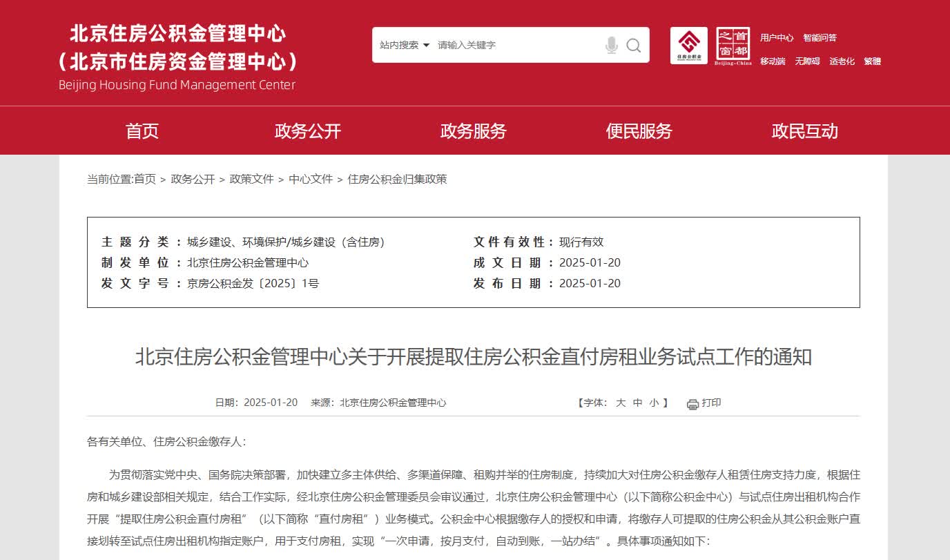Open the 首都之窗 Beijing-China logo
Screen dimensions: 950x560
733,46
